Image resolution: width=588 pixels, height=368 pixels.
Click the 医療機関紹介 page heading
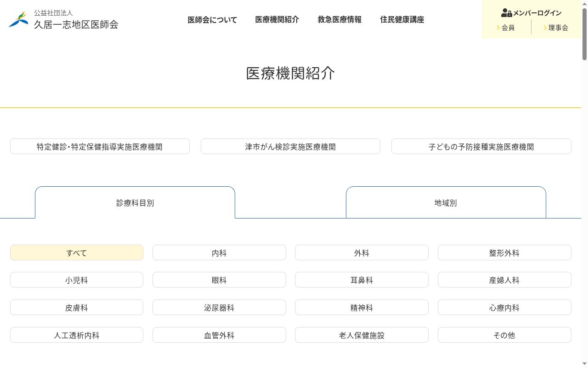(x=290, y=74)
